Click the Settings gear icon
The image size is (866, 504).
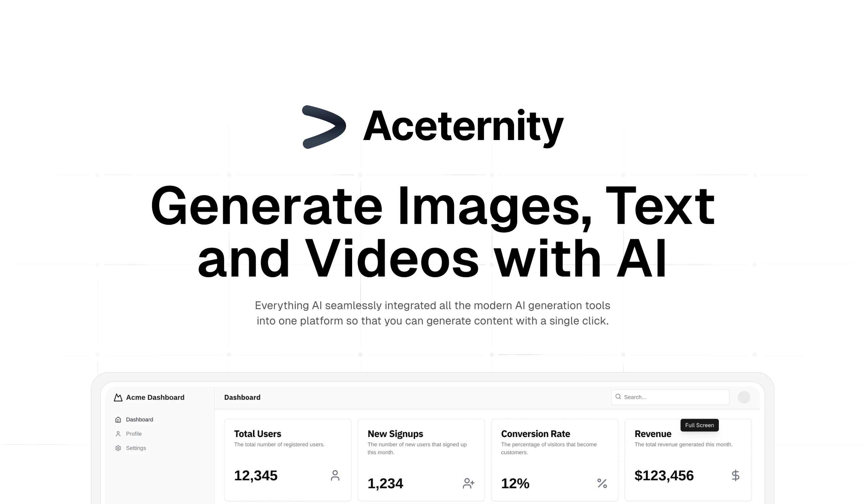tap(118, 448)
